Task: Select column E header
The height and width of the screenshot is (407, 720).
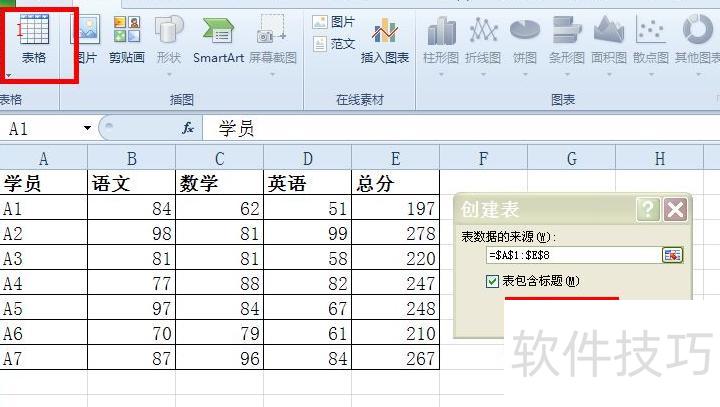Action: coord(395,158)
